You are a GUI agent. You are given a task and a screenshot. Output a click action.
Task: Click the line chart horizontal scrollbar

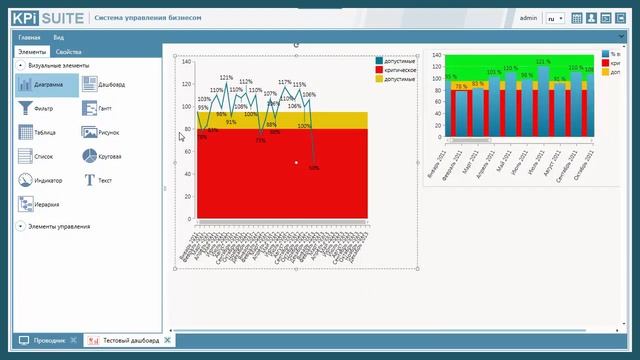pyautogui.click(x=282, y=222)
